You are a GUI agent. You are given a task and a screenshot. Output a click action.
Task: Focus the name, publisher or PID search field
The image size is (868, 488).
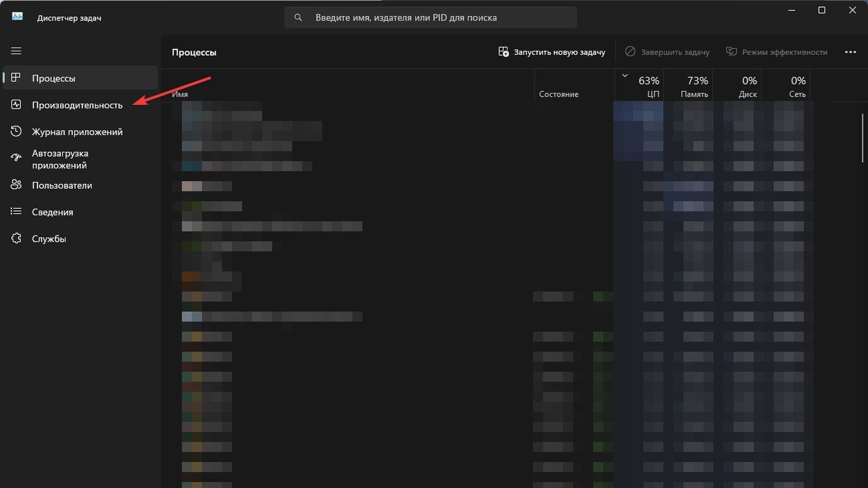coord(430,17)
